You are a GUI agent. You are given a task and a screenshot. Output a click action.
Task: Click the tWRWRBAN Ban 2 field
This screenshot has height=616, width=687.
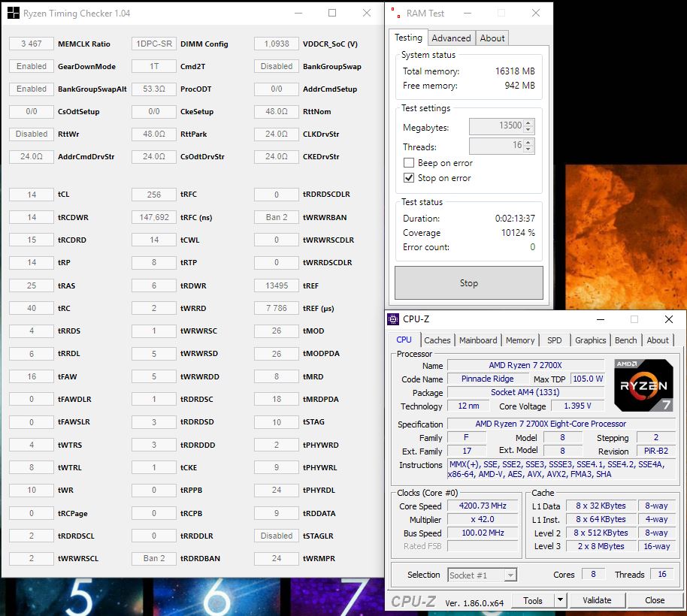point(277,217)
